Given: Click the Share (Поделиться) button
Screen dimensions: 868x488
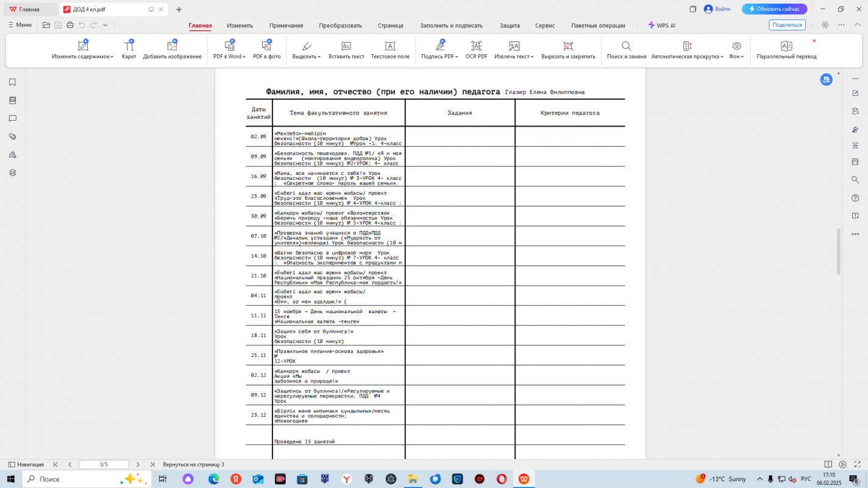Looking at the screenshot, I should pos(787,25).
